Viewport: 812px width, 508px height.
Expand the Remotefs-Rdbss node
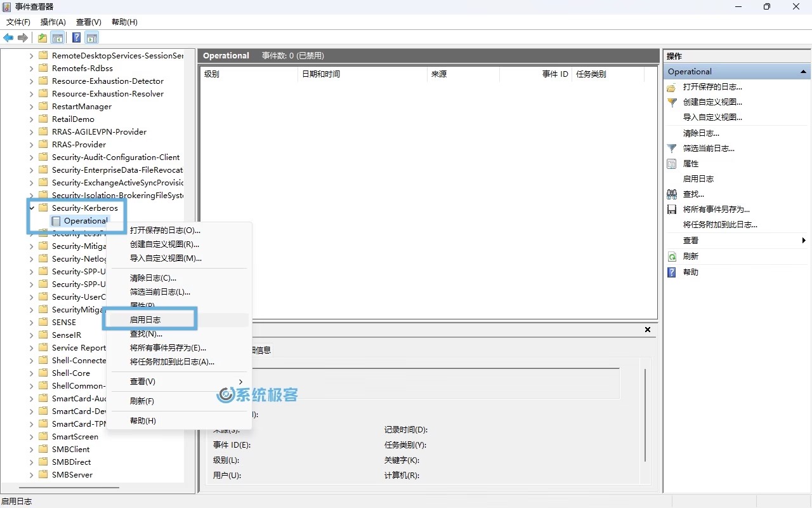click(31, 69)
